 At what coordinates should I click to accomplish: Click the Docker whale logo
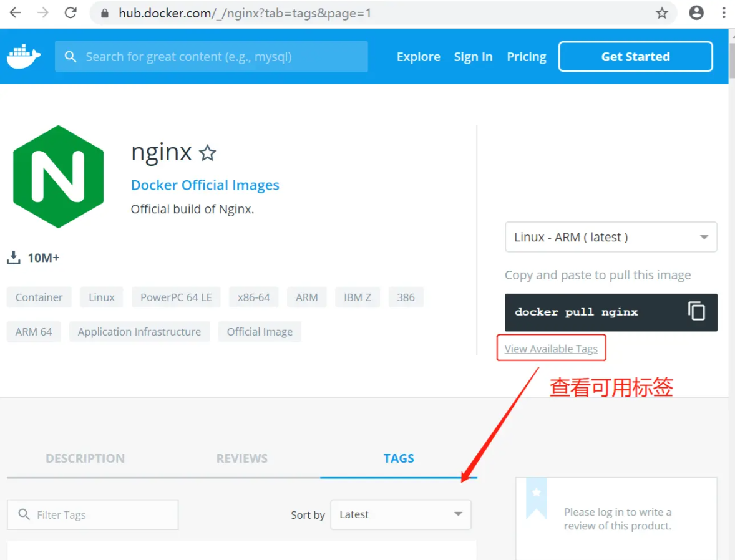tap(24, 57)
